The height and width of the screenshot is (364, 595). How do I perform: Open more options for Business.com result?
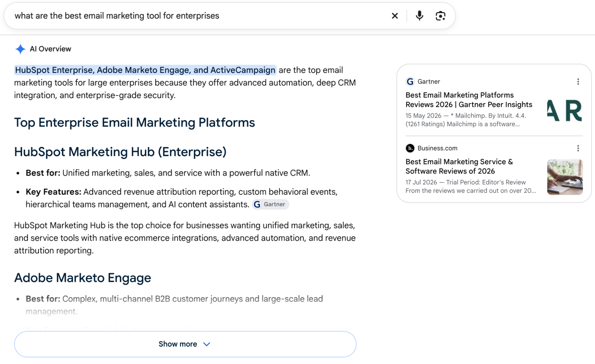pos(578,148)
